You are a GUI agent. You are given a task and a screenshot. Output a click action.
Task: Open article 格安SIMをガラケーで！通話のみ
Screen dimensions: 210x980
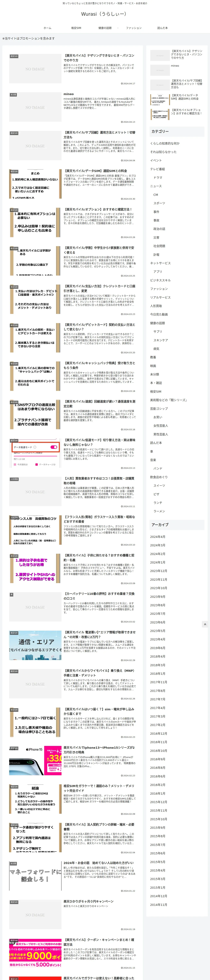99,788
